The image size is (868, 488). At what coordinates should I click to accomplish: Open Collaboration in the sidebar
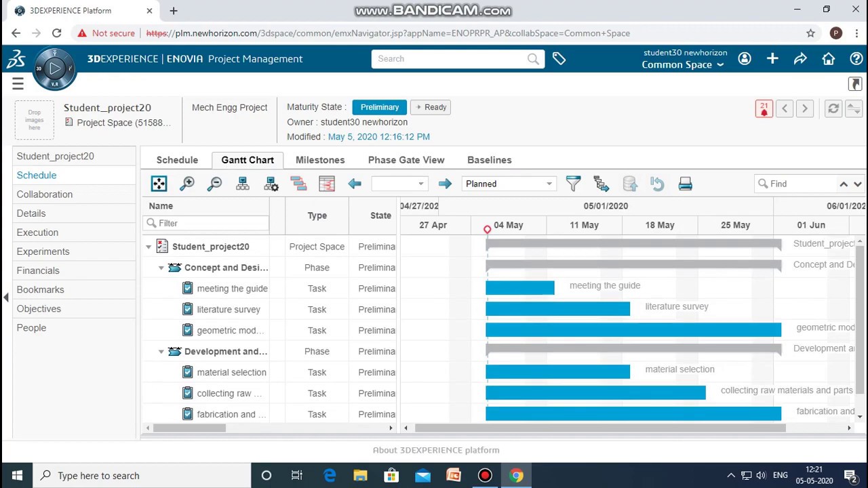45,195
